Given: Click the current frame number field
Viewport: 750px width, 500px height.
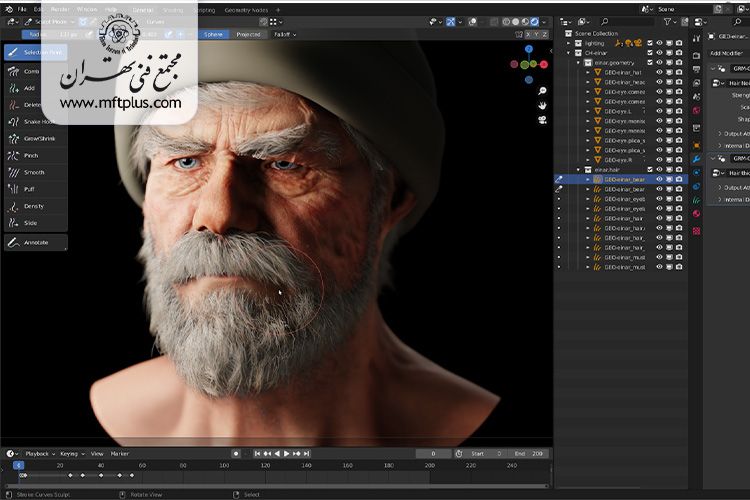Looking at the screenshot, I should 433,454.
